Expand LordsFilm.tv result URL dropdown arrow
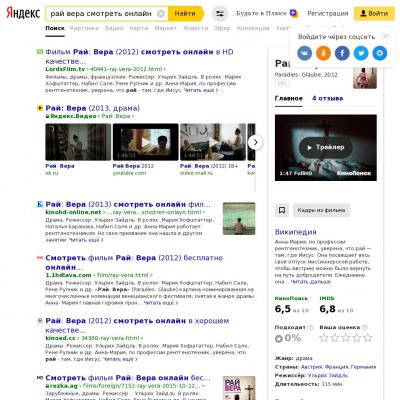Screen dimensions: 400x400 (165, 69)
